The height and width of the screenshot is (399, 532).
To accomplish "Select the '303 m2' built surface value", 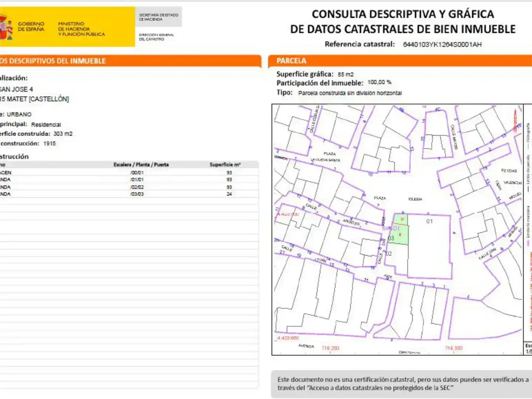I will click(x=63, y=134).
